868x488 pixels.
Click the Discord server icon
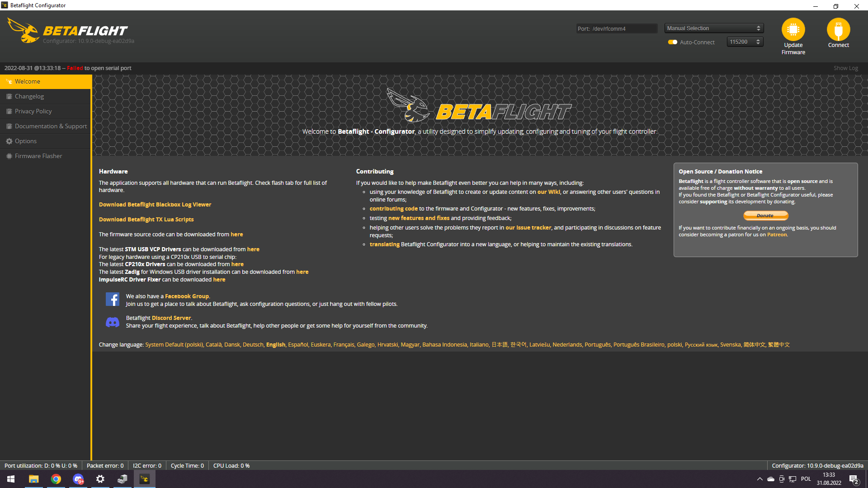click(113, 322)
